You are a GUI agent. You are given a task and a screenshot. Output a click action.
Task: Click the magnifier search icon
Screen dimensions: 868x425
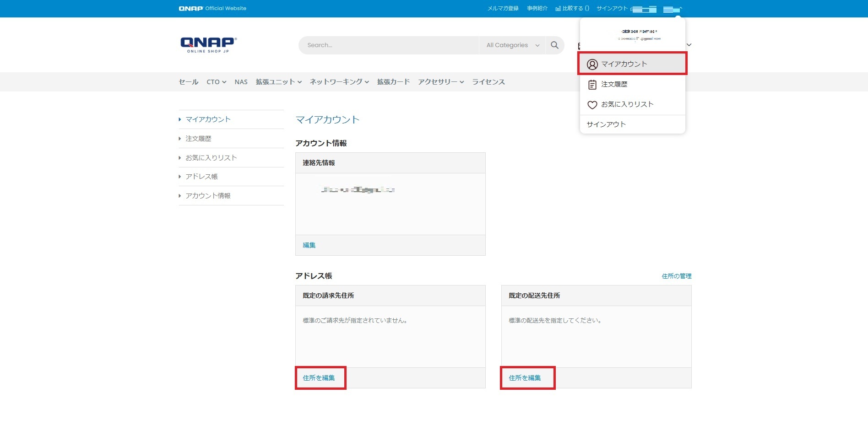554,45
